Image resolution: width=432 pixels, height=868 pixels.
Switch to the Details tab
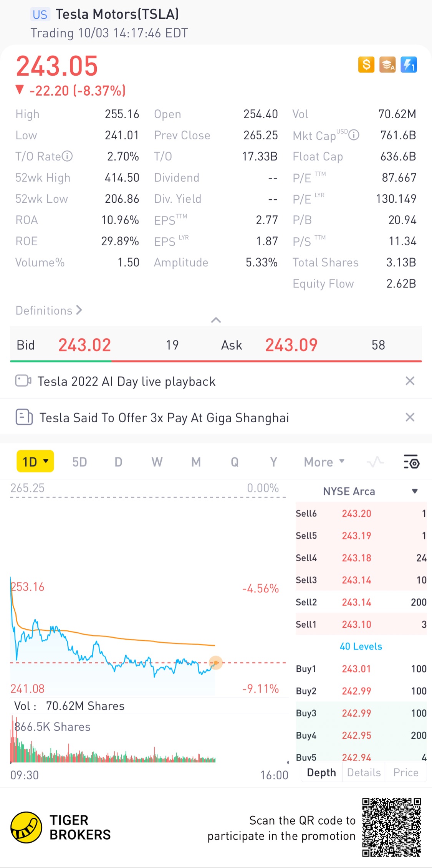[364, 772]
